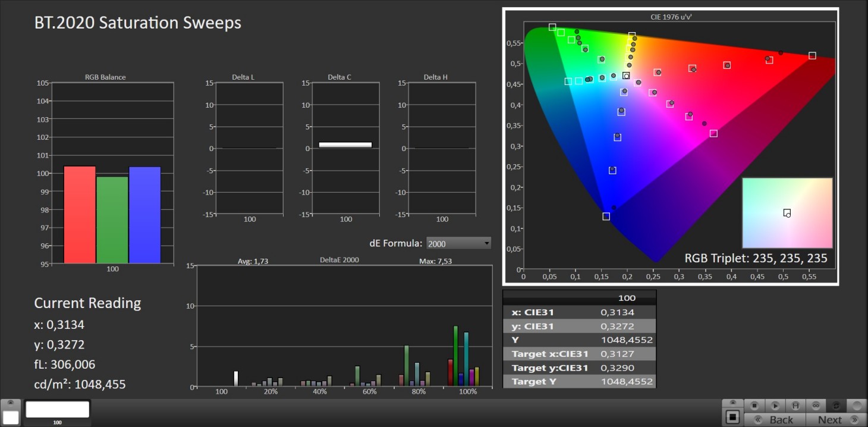
Task: Click the Y row label in the table
Action: [515, 340]
